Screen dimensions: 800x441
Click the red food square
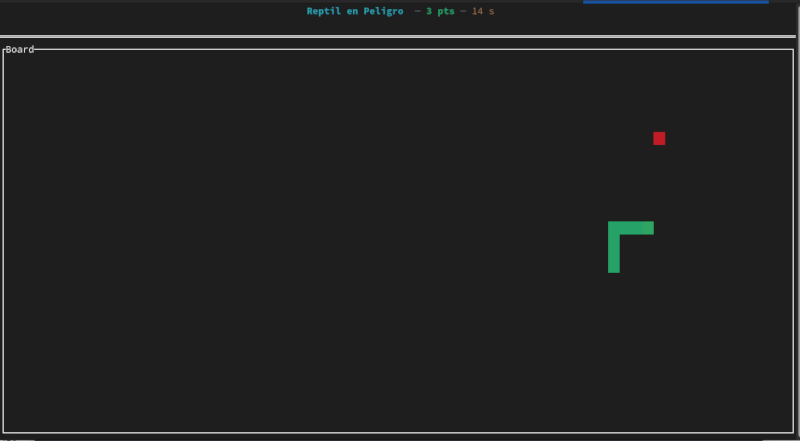pyautogui.click(x=659, y=138)
